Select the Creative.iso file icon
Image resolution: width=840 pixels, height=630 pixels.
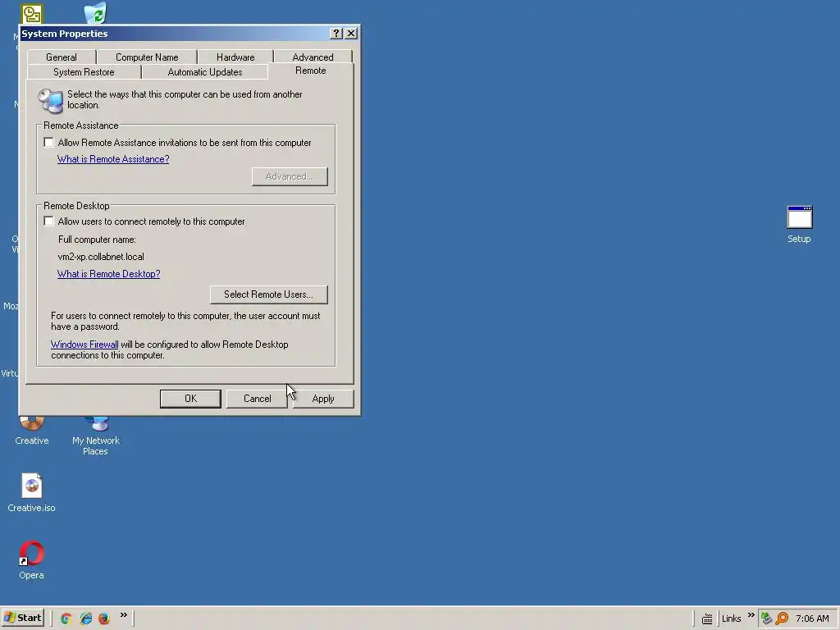tap(32, 493)
